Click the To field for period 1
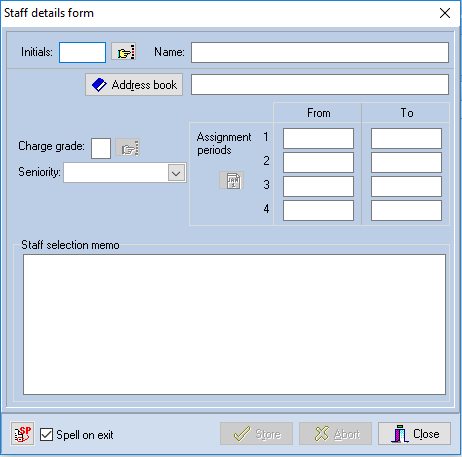 pyautogui.click(x=406, y=138)
